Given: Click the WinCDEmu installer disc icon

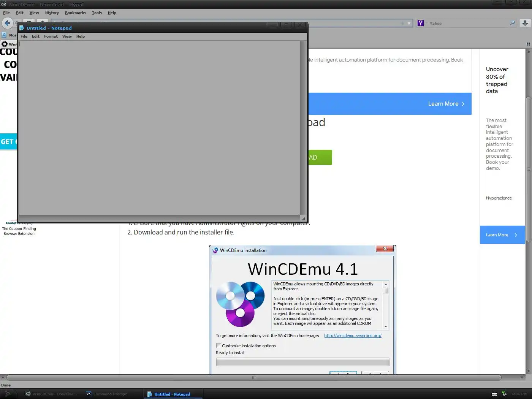Looking at the screenshot, I should (x=215, y=250).
